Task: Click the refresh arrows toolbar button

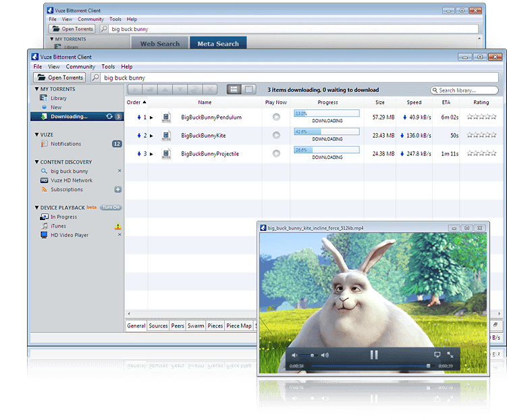Action: point(195,90)
